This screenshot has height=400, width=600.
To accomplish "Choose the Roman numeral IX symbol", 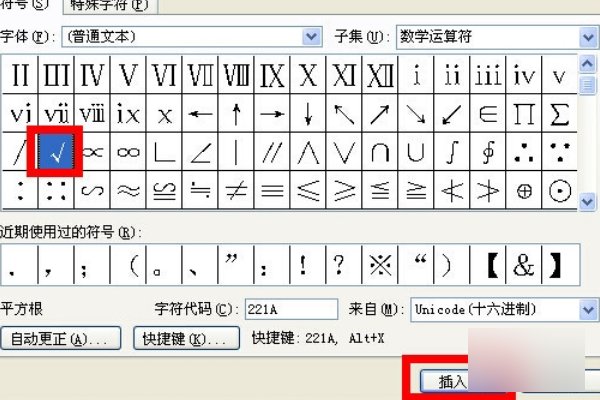I will pyautogui.click(x=272, y=74).
